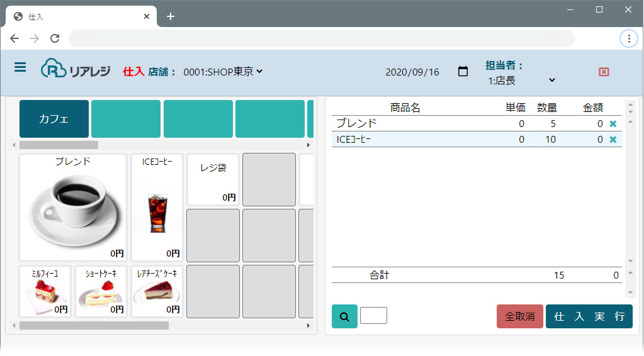Add ミルフィーユ product
Image resolution: width=644 pixels, height=356 pixels.
coord(45,291)
